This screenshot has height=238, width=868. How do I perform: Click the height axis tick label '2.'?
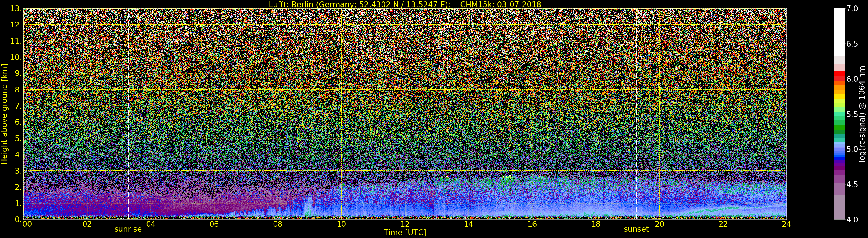pyautogui.click(x=18, y=187)
